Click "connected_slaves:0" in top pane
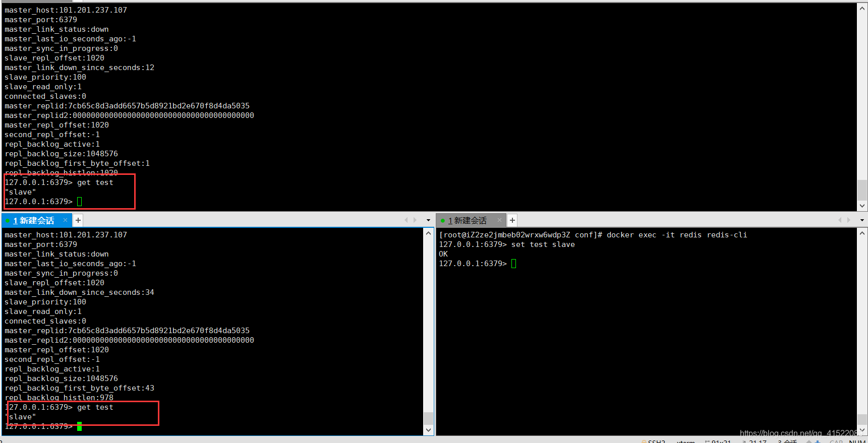Screen dimensions: 868x443 click(x=45, y=96)
